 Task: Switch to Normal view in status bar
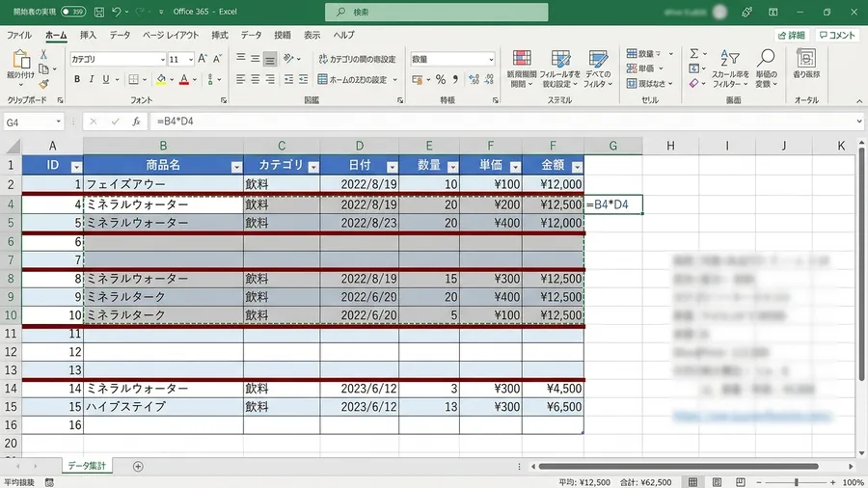693,482
